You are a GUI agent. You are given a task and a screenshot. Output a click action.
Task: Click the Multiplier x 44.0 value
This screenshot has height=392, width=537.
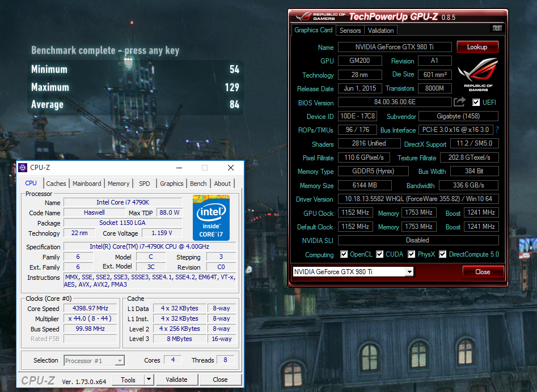(x=90, y=318)
